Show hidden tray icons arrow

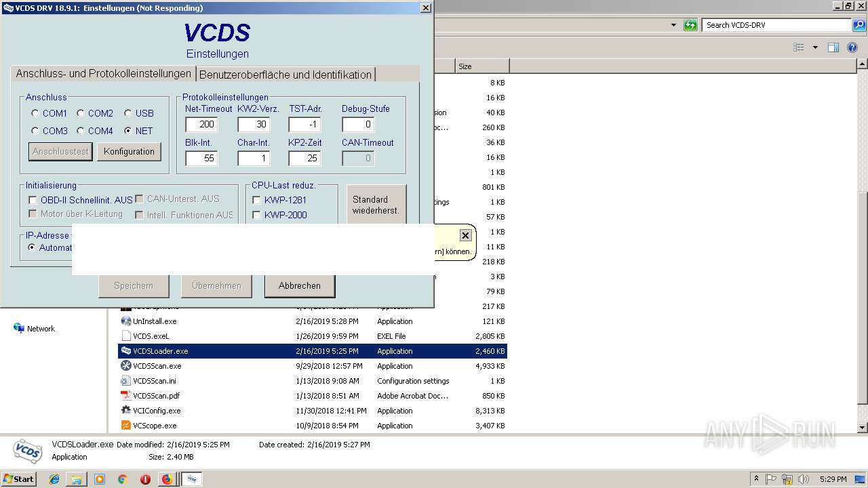point(756,479)
